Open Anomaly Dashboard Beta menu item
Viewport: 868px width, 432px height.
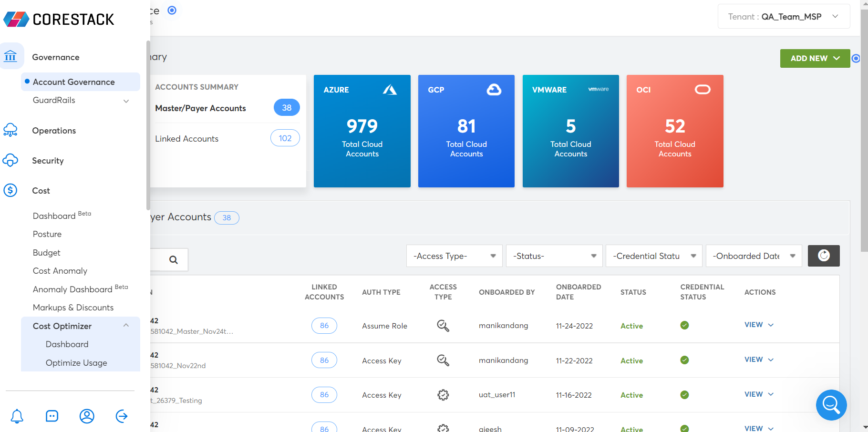(x=81, y=288)
